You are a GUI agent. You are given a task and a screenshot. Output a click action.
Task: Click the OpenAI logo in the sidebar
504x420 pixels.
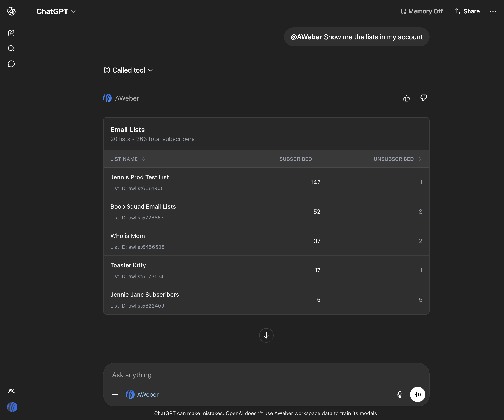[x=11, y=11]
